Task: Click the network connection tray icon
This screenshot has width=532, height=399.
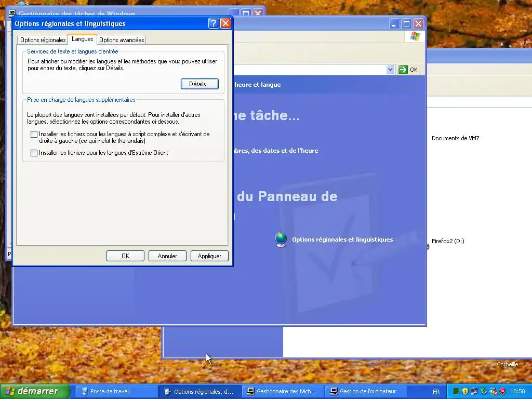Action: (474, 391)
